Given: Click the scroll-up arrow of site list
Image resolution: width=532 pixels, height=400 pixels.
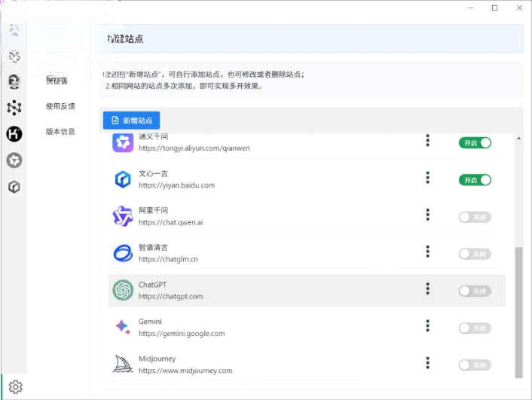Looking at the screenshot, I should (518, 138).
